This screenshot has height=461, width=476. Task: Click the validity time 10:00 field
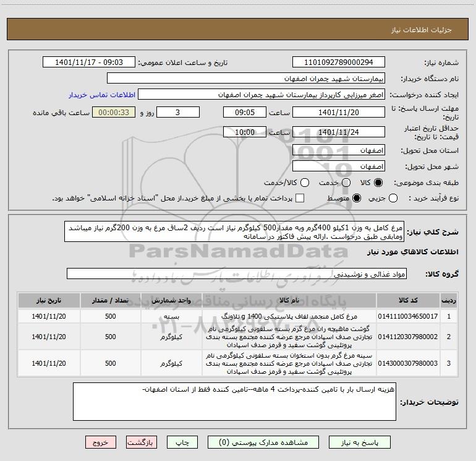coord(245,132)
